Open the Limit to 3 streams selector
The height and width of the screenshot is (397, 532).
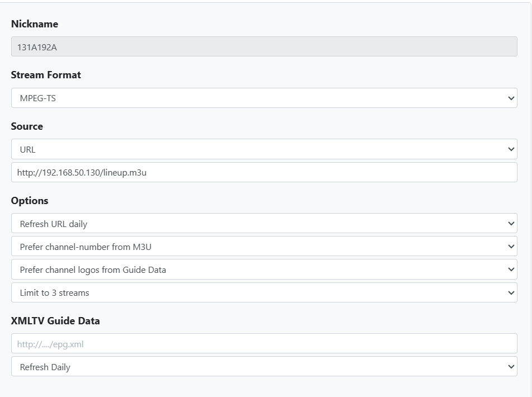(264, 292)
